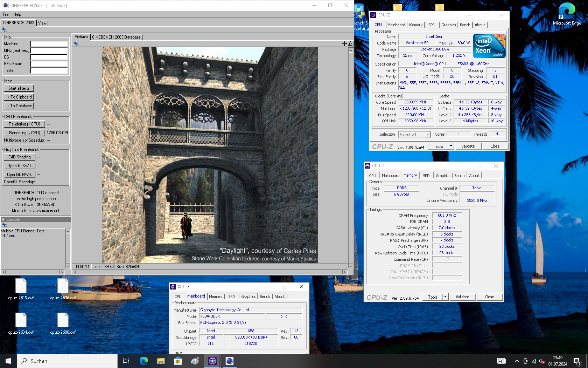This screenshot has width=588, height=368.
Task: Click the Tester input field
Action: [49, 71]
